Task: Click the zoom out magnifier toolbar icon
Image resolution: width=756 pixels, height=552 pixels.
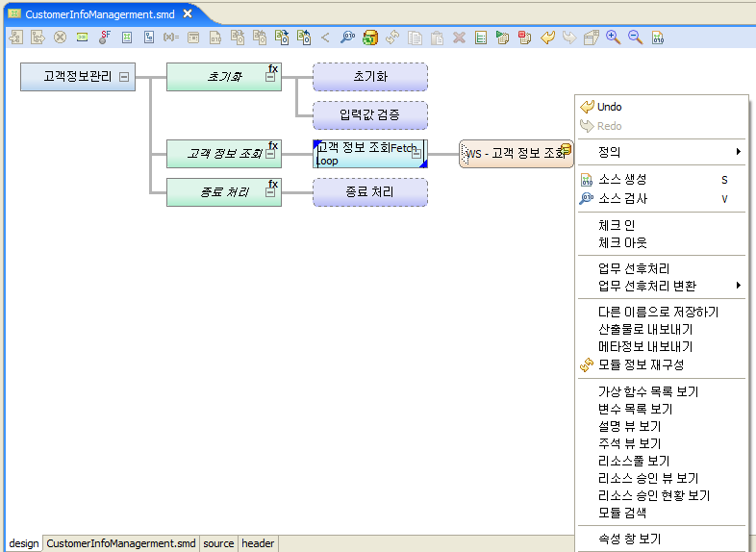Action: pyautogui.click(x=635, y=38)
